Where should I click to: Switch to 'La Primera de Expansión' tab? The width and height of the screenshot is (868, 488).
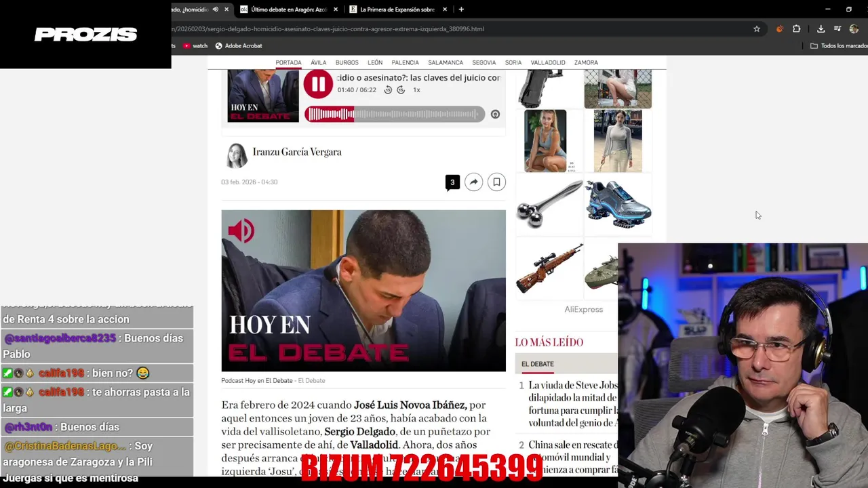click(397, 9)
